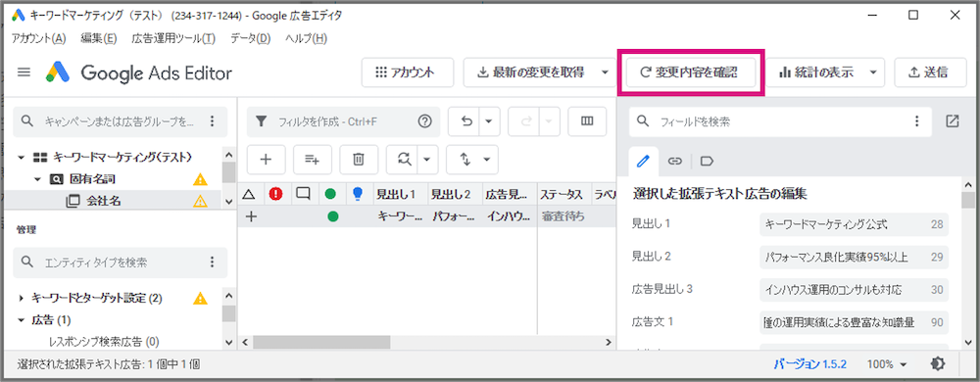Switch to the label tag tab

707,161
